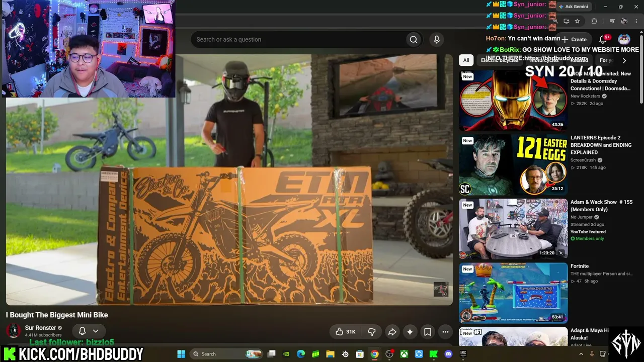Viewport: 644px width, 362px height.
Task: Click the 'Members only' badge text
Action: pyautogui.click(x=590, y=239)
